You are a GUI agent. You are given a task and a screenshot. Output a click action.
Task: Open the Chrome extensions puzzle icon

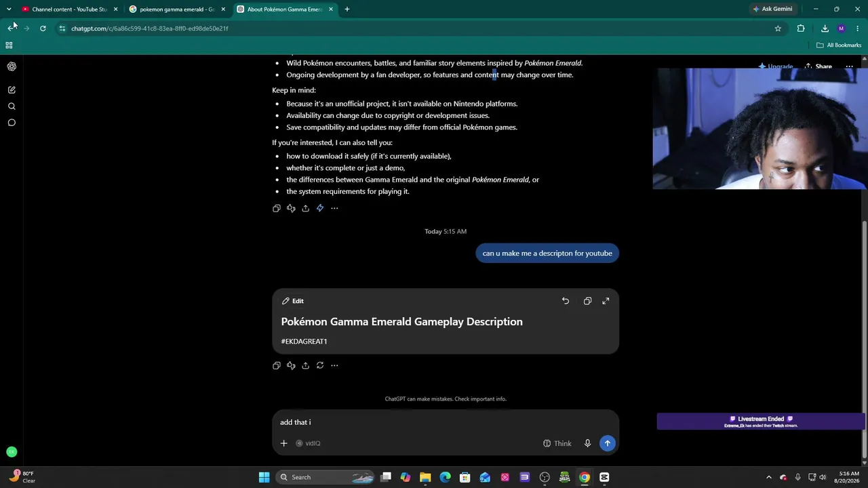click(801, 28)
